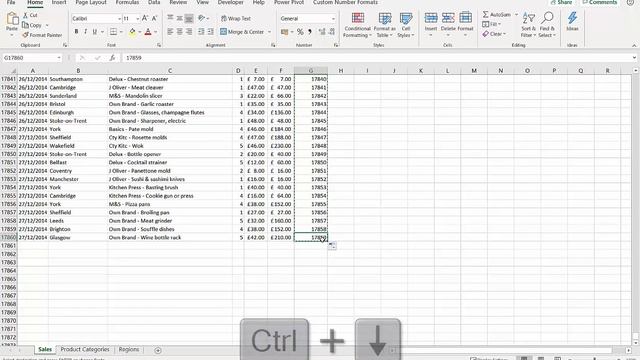Image resolution: width=640 pixels, height=360 pixels.
Task: Open Sort & Filter menu
Action: [x=529, y=25]
